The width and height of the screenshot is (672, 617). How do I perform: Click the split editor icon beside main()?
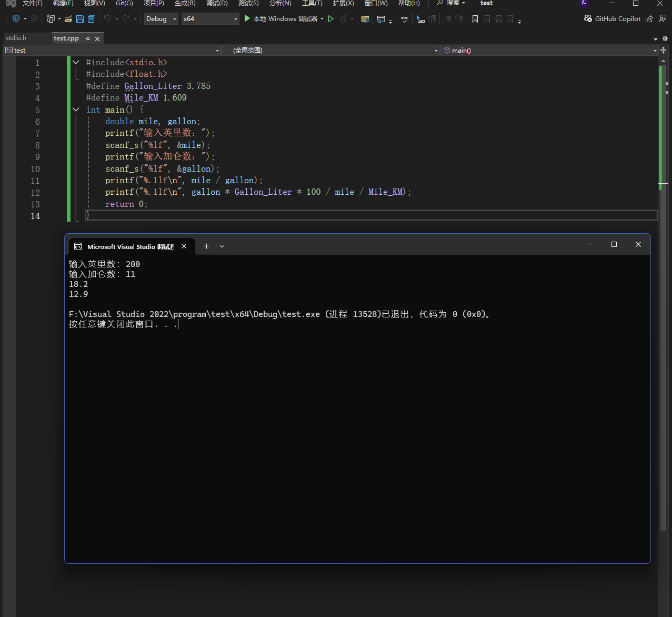click(x=663, y=51)
